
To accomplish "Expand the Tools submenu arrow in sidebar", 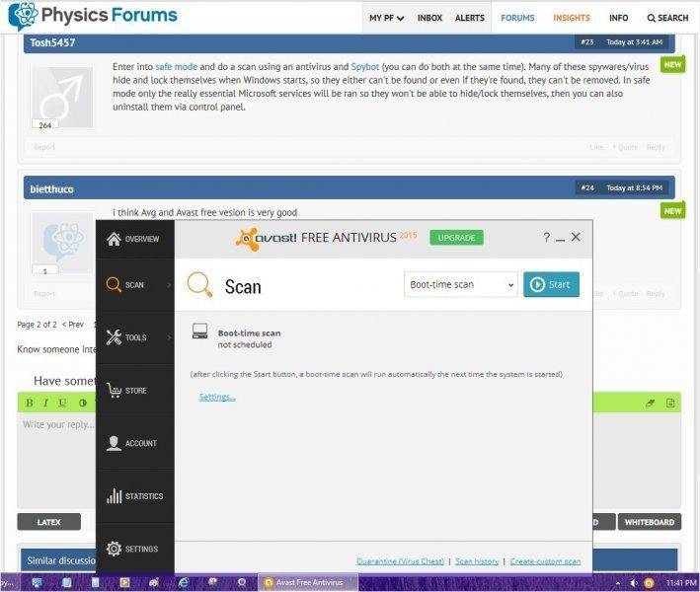I will coord(169,337).
